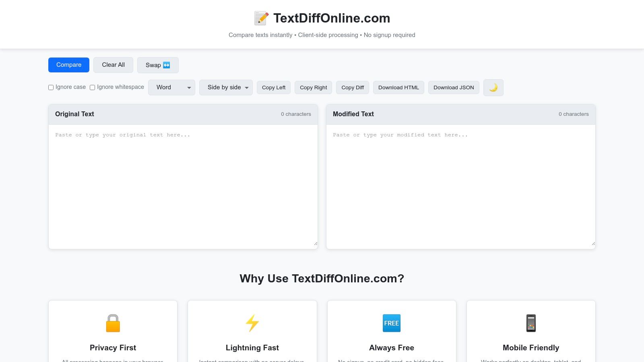Enable the Ignore whitespace checkbox
Viewport: 644px width, 362px height.
pyautogui.click(x=92, y=87)
